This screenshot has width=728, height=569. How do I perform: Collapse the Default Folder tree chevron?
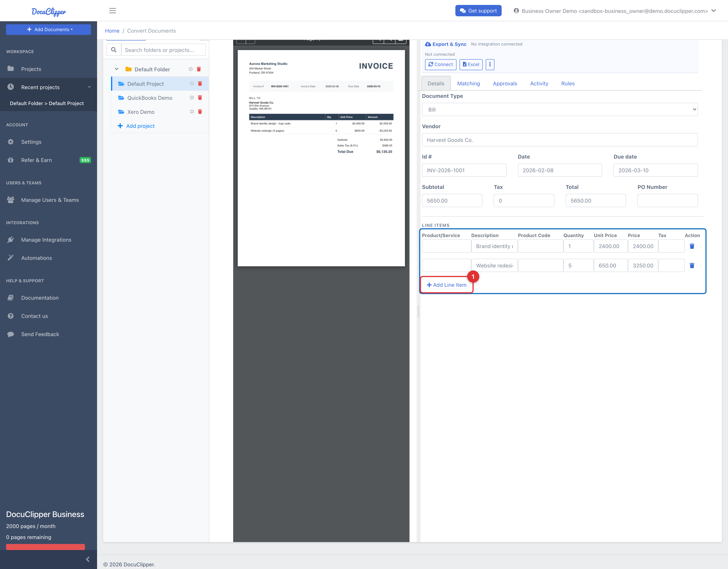tap(116, 69)
